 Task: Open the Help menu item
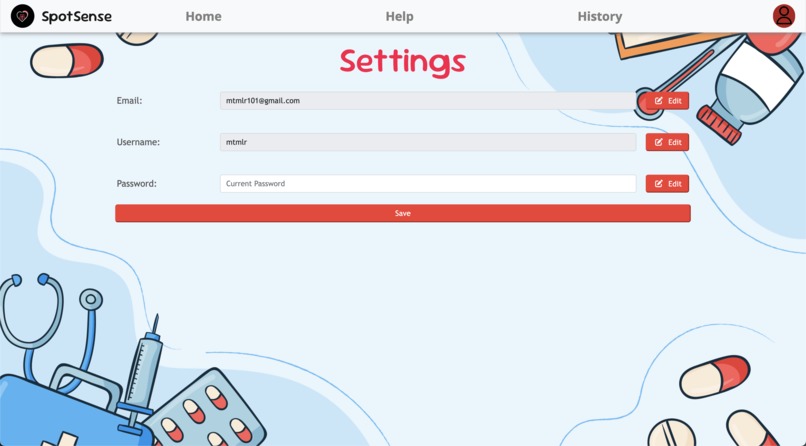point(399,16)
